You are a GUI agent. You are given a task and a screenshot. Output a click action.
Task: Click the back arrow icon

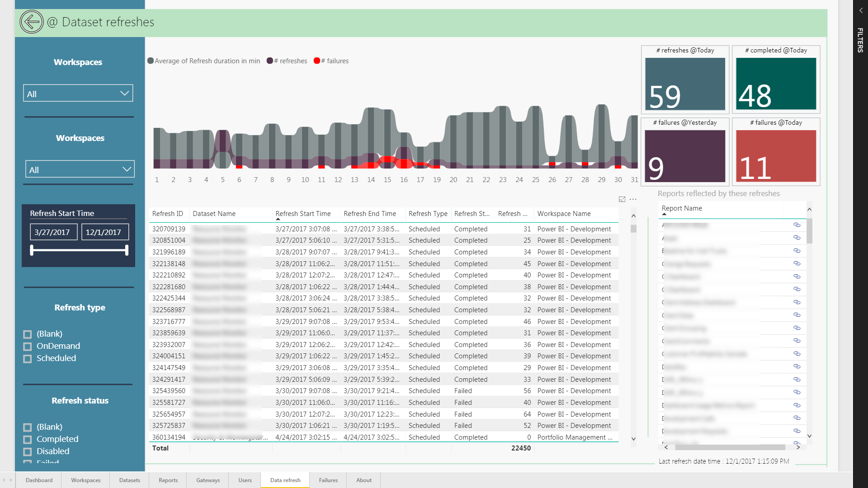point(31,22)
